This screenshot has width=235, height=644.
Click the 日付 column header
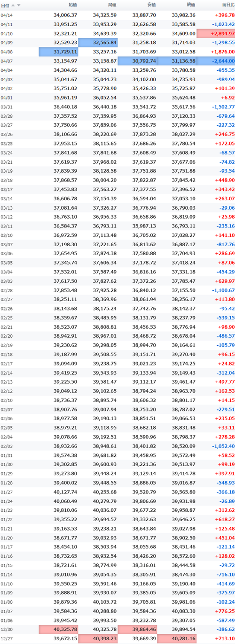(5, 5)
